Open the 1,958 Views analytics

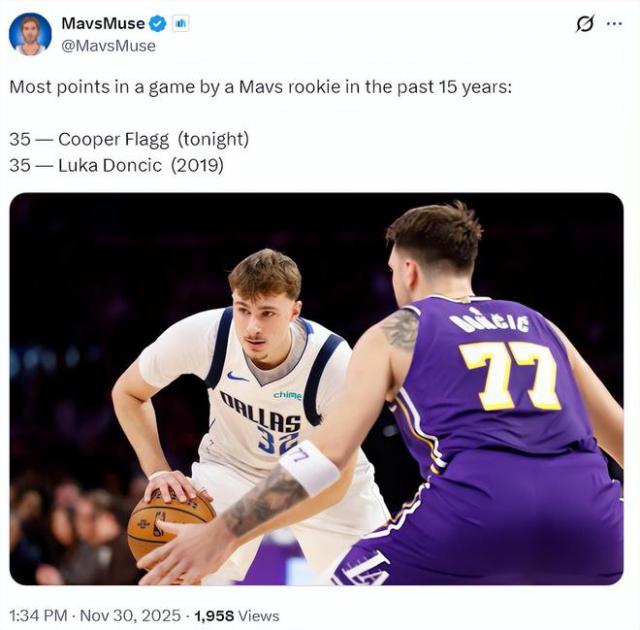237,616
